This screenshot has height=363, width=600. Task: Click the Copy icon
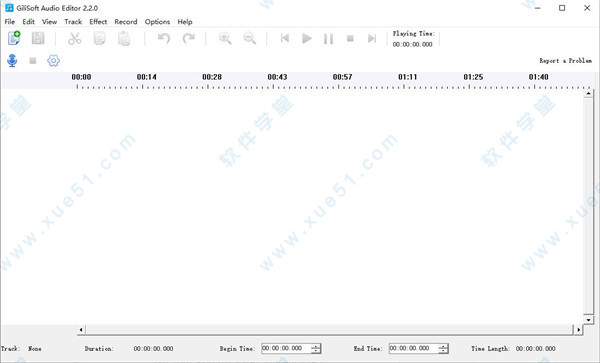tap(99, 38)
